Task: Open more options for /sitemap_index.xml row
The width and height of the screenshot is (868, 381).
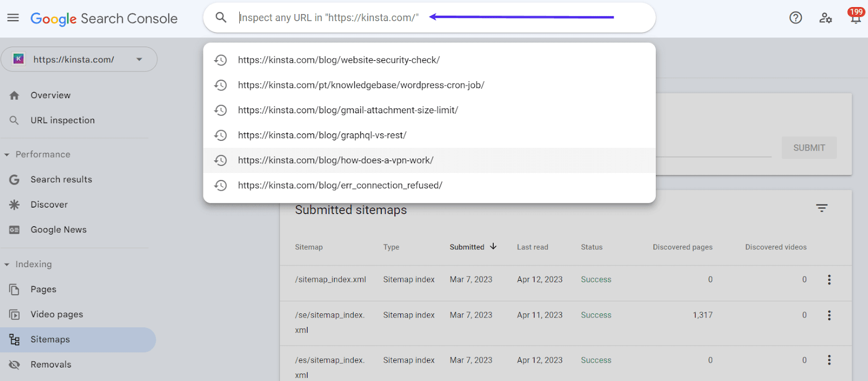Action: point(828,280)
